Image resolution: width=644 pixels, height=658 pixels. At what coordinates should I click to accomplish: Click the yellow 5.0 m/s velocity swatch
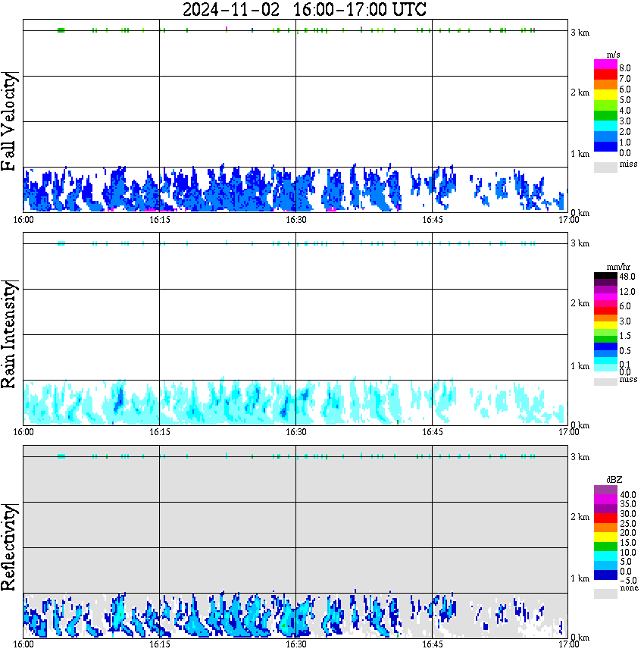605,96
